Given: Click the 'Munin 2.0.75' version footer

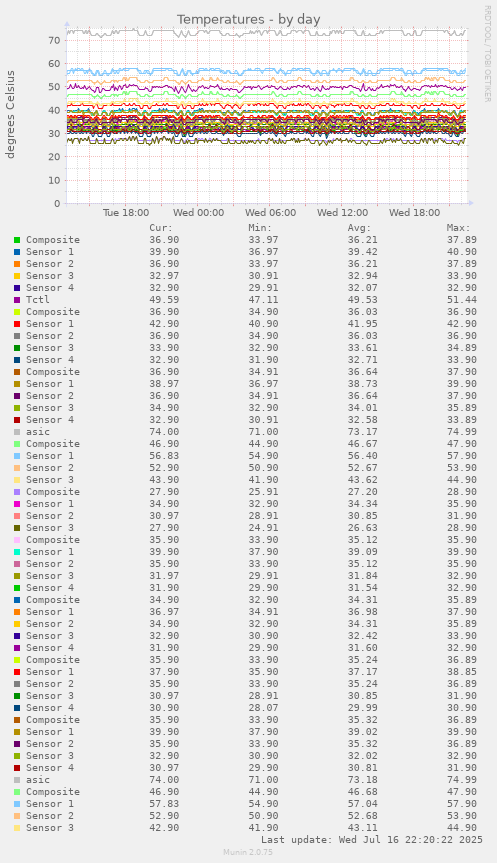Looking at the screenshot, I should (248, 852).
